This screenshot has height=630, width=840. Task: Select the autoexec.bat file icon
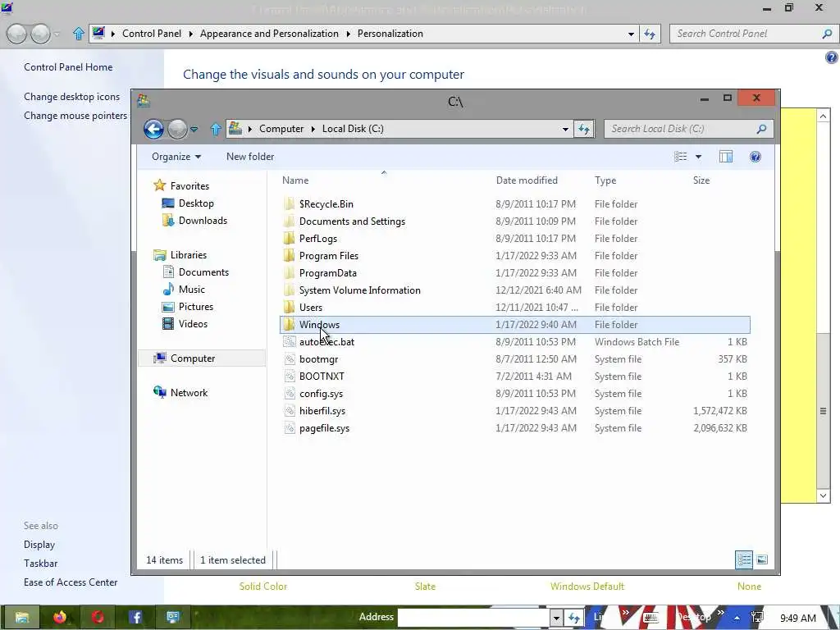click(x=289, y=341)
